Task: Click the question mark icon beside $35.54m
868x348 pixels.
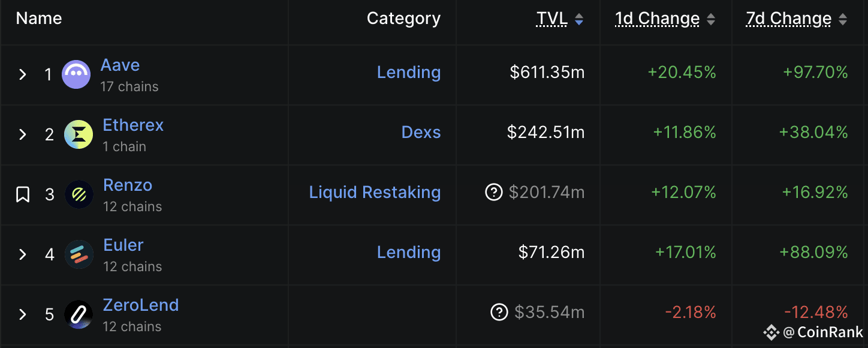Action: [x=499, y=312]
